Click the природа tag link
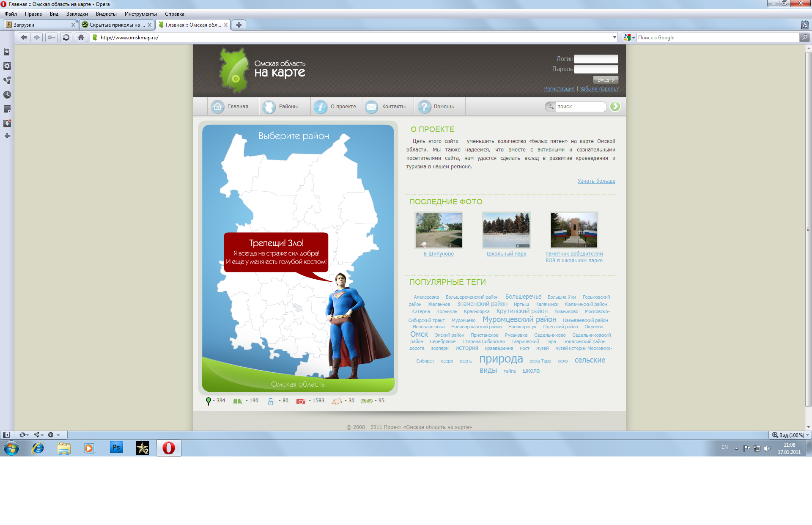Viewport: 812px width, 525px height. [x=501, y=359]
